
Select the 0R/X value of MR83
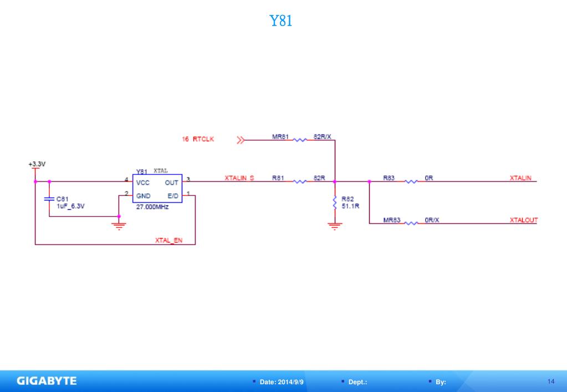(x=432, y=220)
